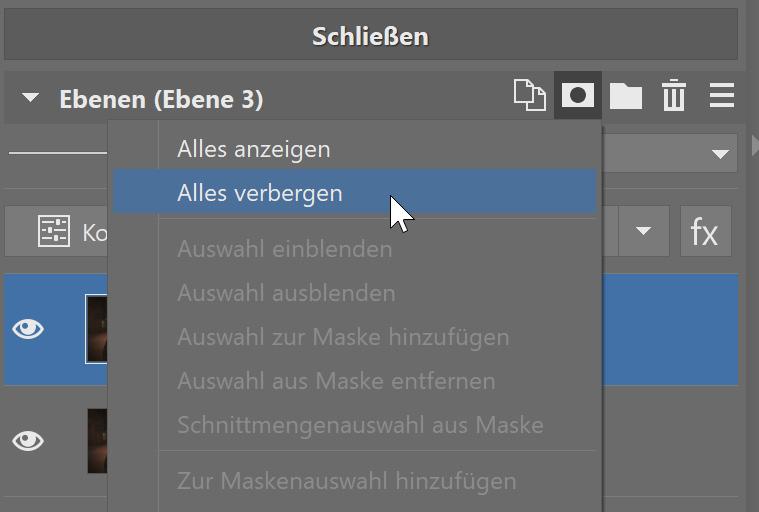759x512 pixels.
Task: Choose Alles anzeigen from menu
Action: 253,149
